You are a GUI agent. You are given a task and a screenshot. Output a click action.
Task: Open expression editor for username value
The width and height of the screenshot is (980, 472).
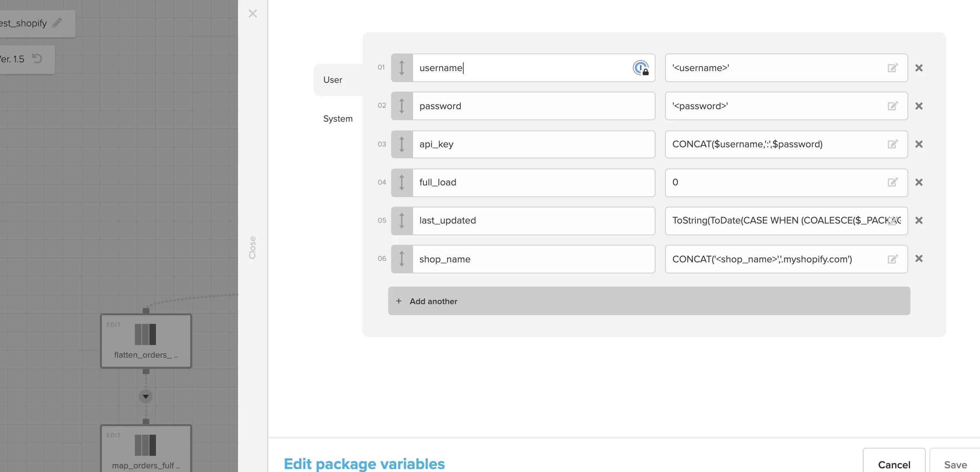892,68
